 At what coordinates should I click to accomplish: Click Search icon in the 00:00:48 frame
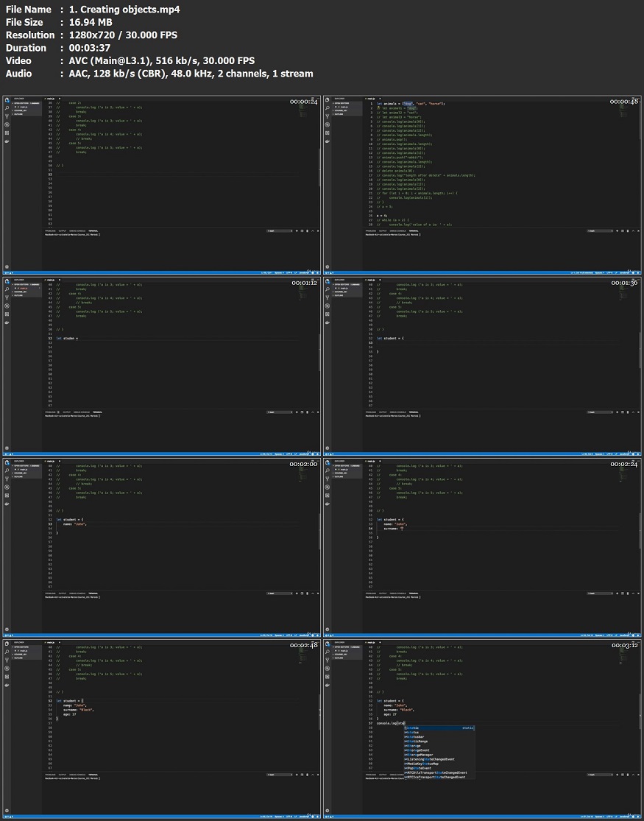pyautogui.click(x=328, y=108)
